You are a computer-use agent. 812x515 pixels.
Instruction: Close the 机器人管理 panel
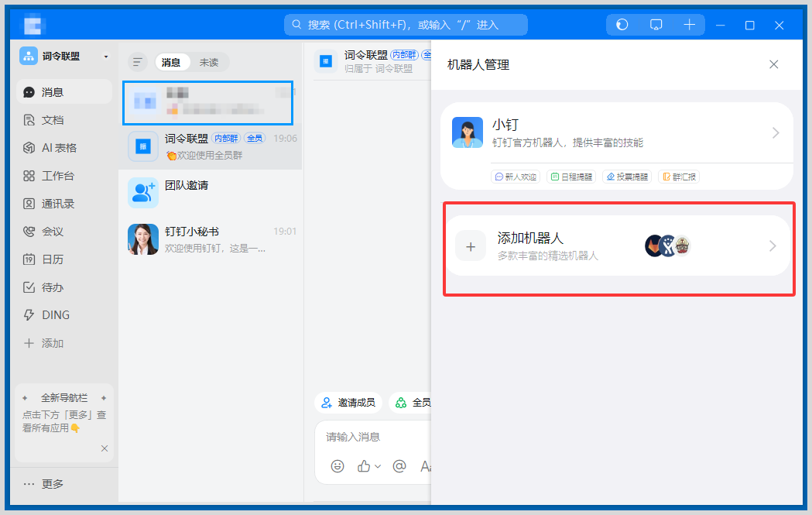(773, 64)
